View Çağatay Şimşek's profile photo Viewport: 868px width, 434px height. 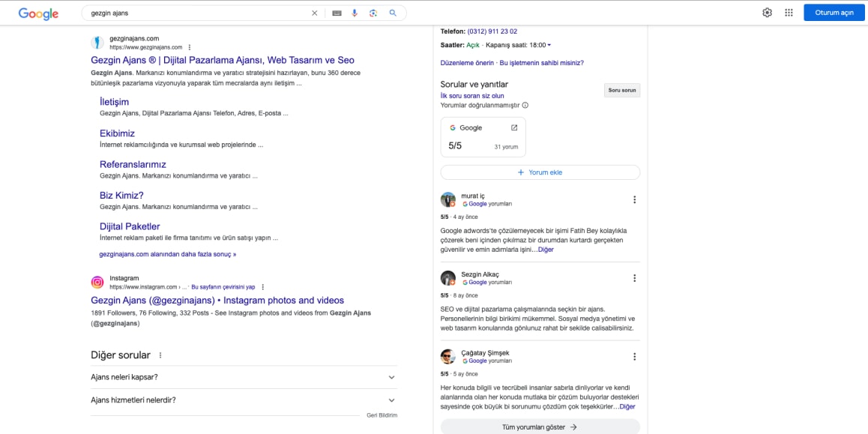pos(447,357)
